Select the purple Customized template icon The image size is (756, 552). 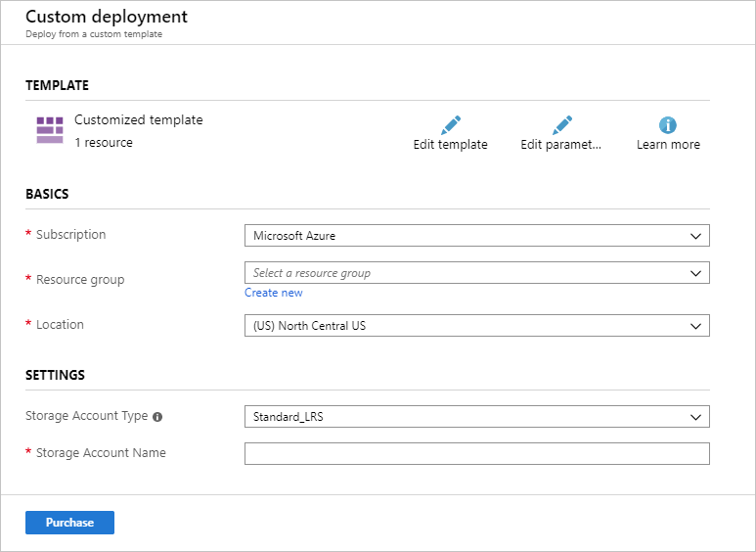pyautogui.click(x=50, y=130)
